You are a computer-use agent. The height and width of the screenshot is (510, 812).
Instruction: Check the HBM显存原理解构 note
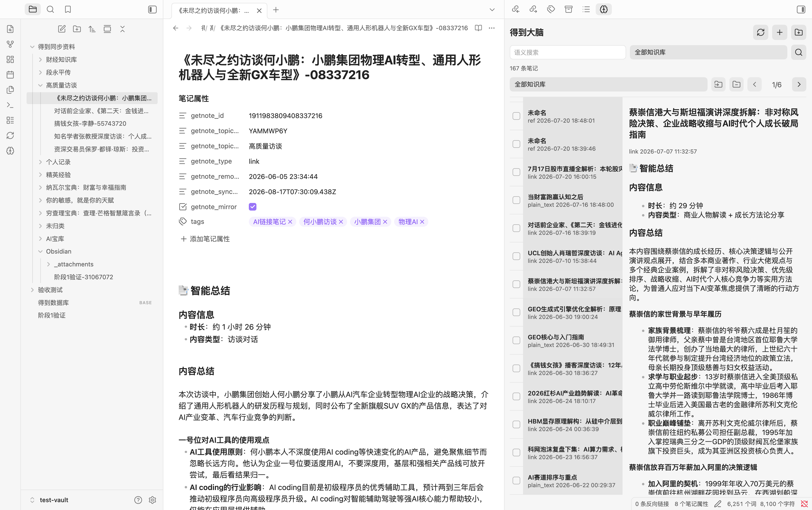(516, 424)
